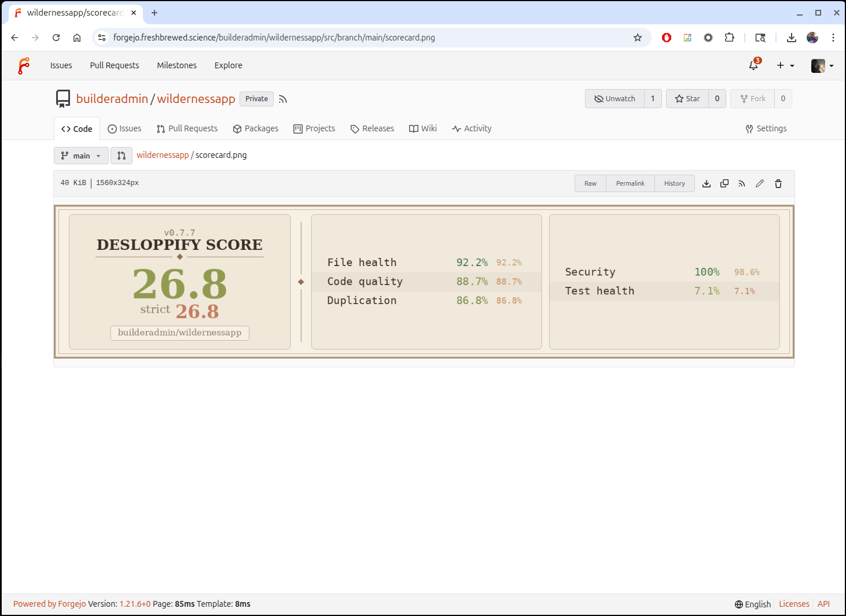Expand the main branch dropdown

point(81,156)
